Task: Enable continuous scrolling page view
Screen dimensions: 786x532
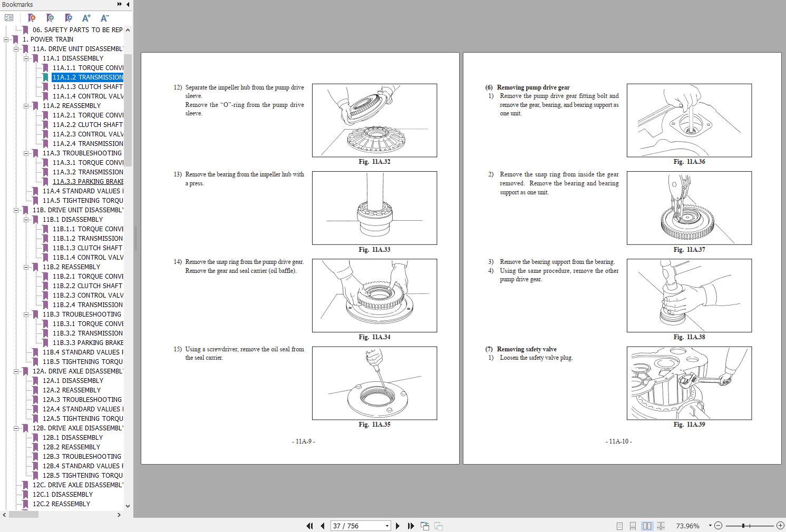Action: pos(633,526)
